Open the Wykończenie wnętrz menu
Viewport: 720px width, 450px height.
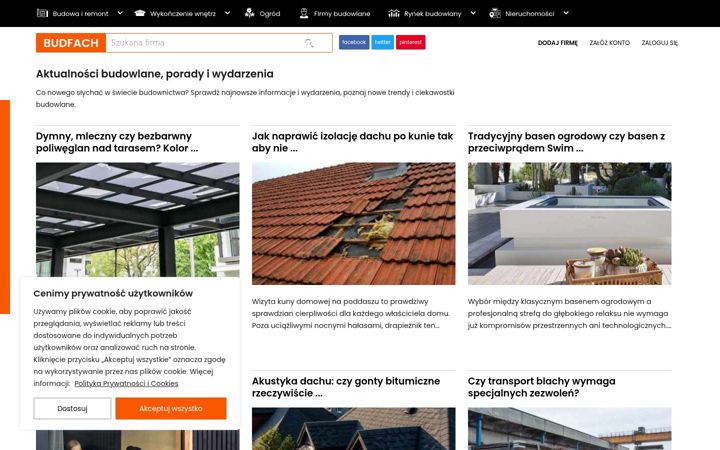point(183,14)
